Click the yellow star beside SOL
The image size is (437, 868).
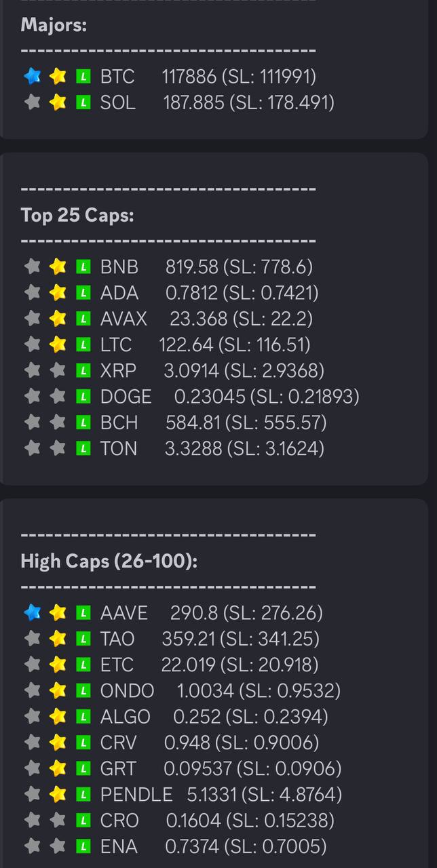click(58, 102)
